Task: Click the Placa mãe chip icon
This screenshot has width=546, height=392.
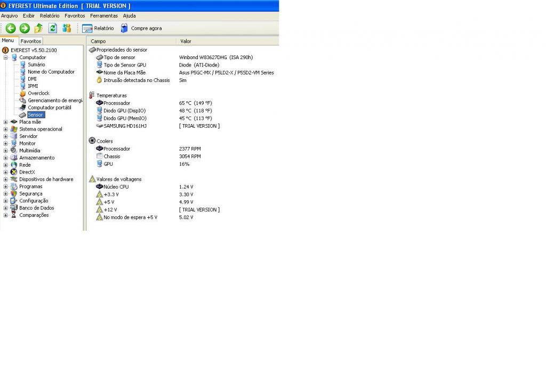Action: click(x=14, y=122)
